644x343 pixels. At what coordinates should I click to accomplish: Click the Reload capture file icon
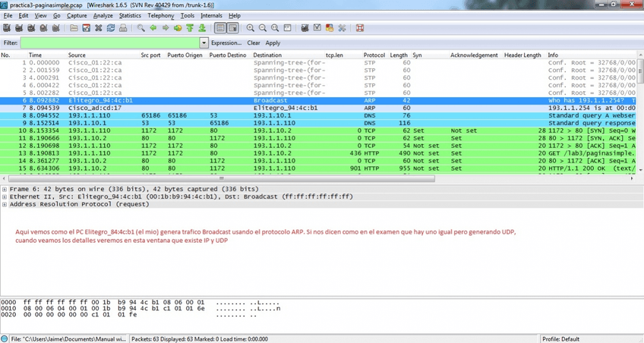pos(111,28)
